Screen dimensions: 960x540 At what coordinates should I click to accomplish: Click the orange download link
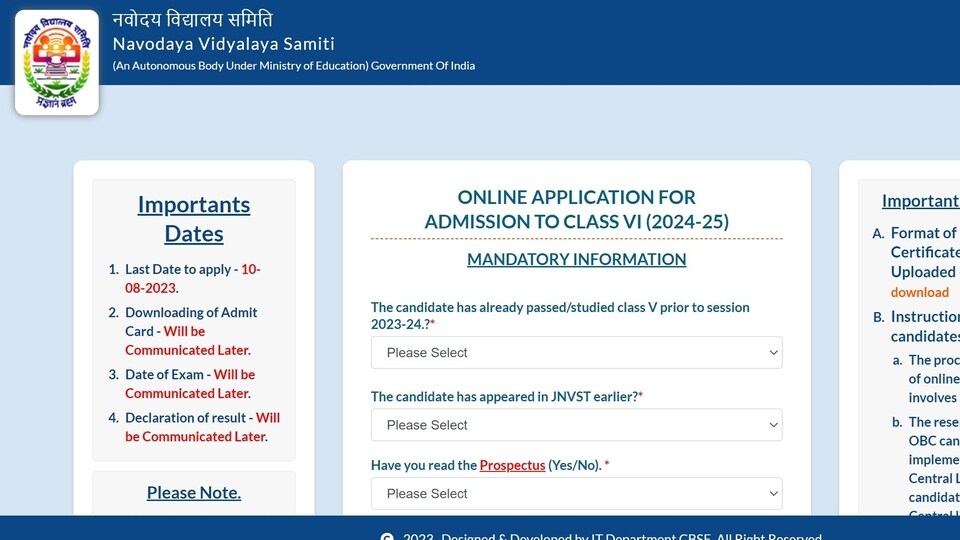click(920, 293)
